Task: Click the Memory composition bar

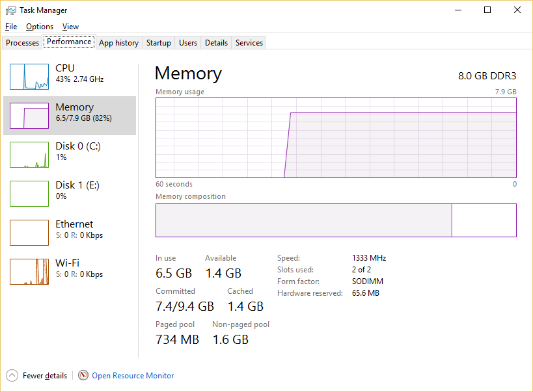Action: pos(336,220)
